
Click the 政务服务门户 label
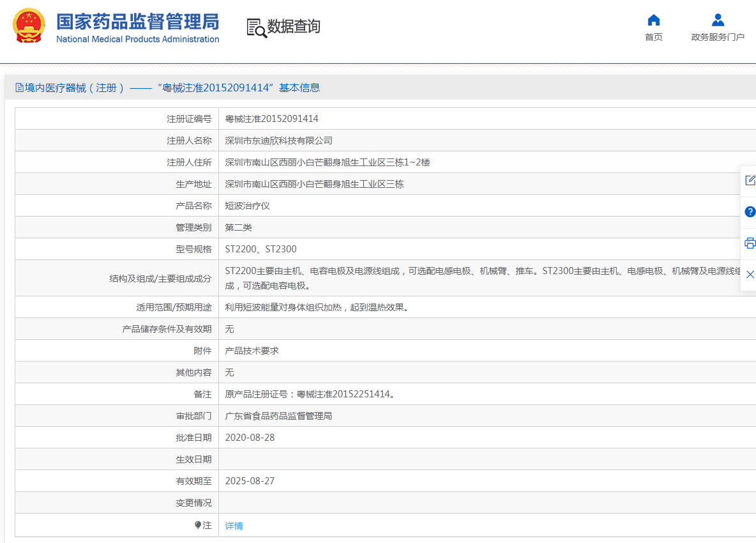(x=718, y=37)
